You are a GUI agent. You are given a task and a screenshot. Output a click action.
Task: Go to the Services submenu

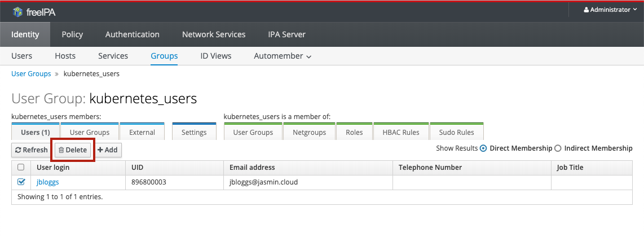pos(113,56)
